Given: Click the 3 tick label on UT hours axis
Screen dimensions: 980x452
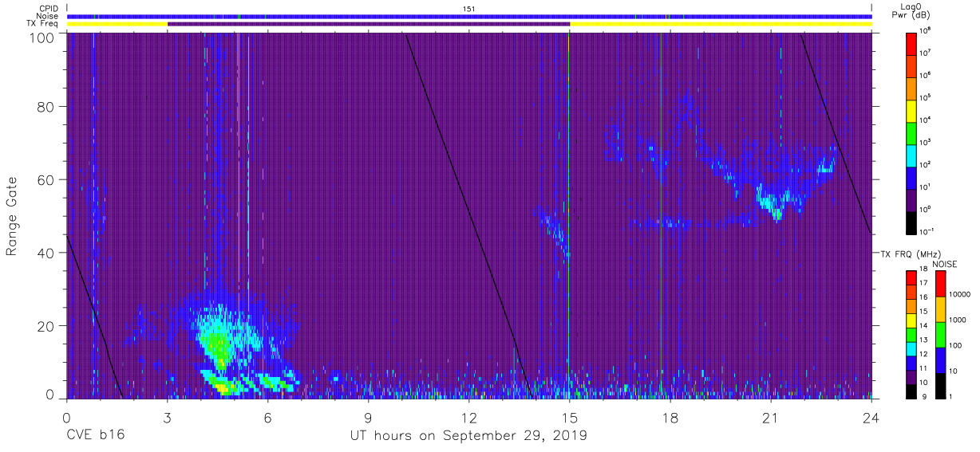Looking at the screenshot, I should (167, 417).
